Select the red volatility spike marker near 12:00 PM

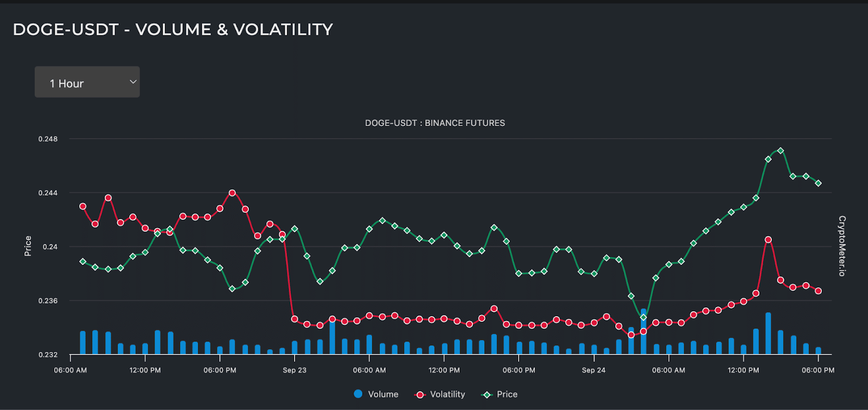click(x=768, y=239)
